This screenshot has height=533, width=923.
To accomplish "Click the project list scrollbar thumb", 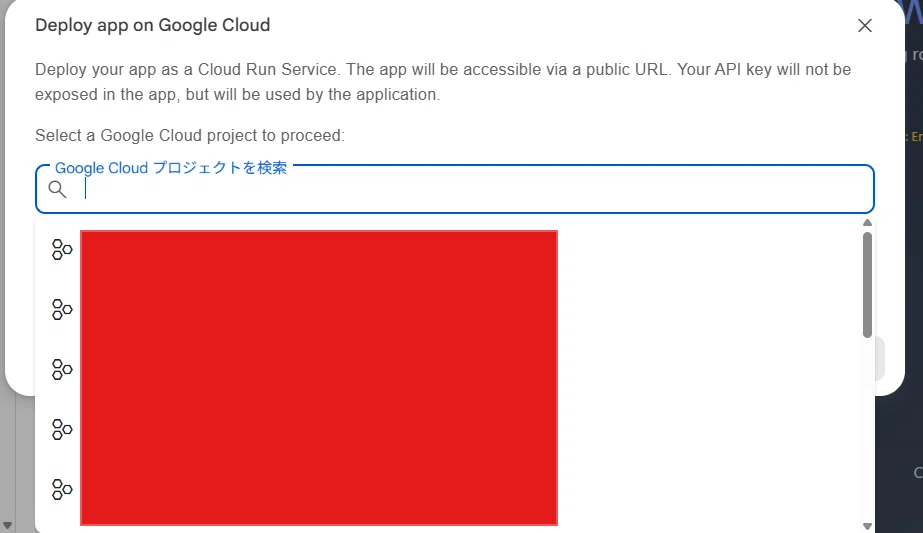I will (x=867, y=284).
